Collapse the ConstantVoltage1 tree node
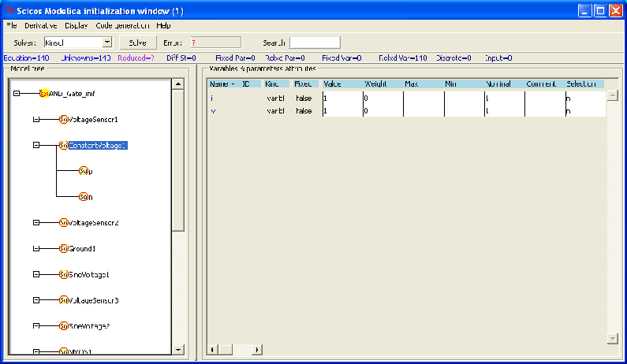The width and height of the screenshot is (627, 364). 36,145
